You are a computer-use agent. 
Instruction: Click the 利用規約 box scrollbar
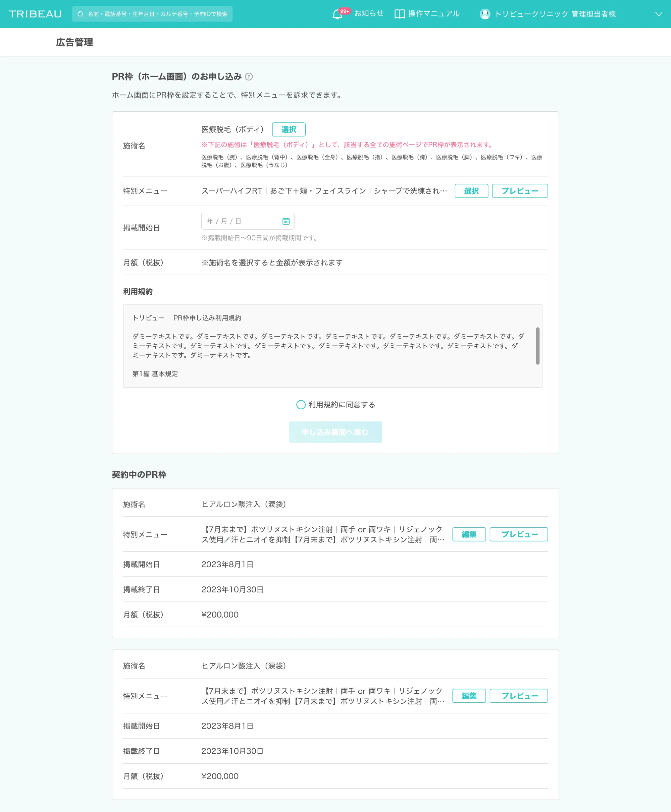tap(537, 346)
